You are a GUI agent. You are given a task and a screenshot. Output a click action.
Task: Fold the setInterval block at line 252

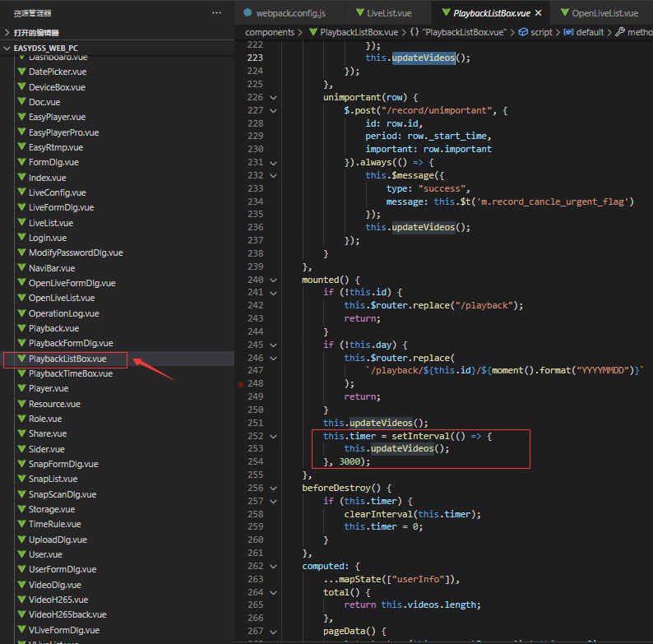click(273, 437)
